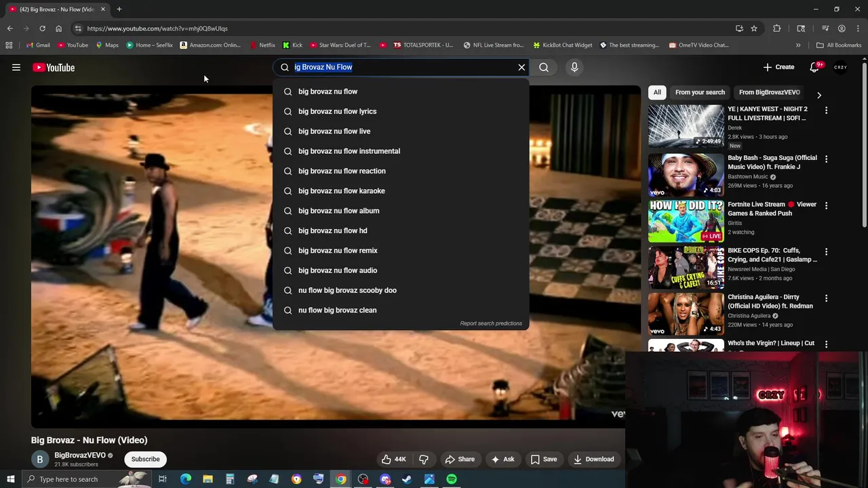Screen dimensions: 868x488
Task: Click Report search predictions link
Action: click(x=491, y=323)
